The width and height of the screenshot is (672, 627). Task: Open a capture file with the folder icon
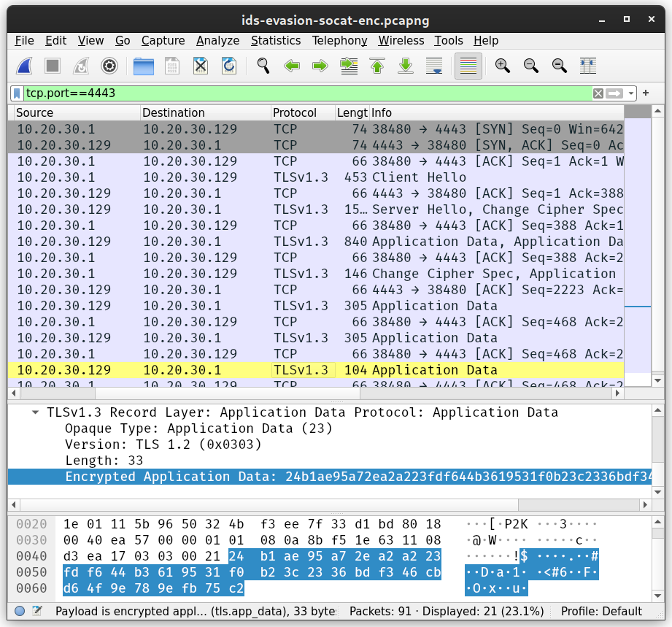pos(144,66)
